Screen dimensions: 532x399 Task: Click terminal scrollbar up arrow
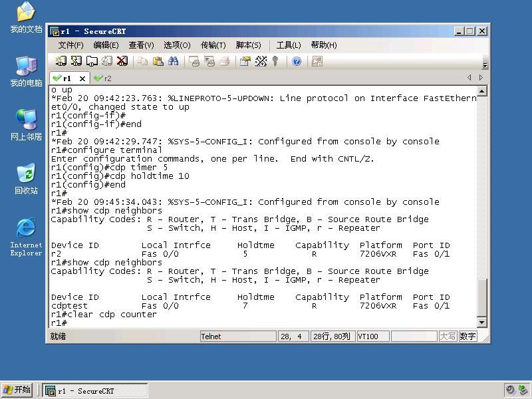tap(481, 90)
